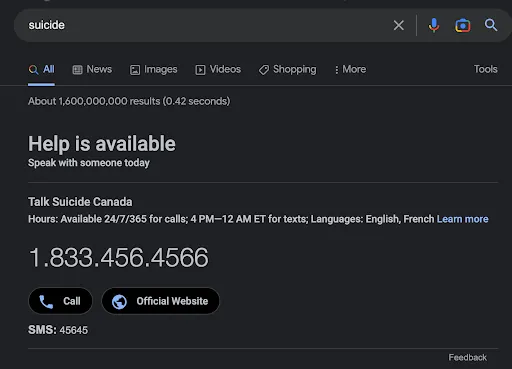Click the hours and languages description
Screen dimensions: 512x369
[231, 219]
